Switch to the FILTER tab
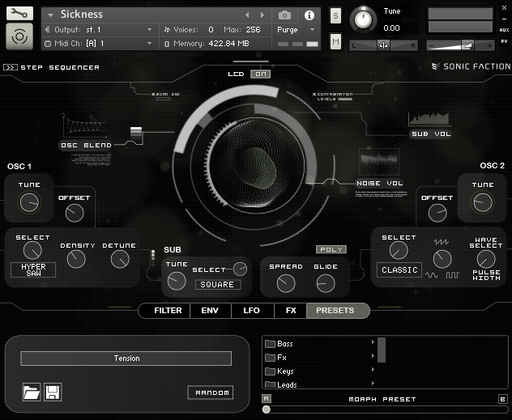Image resolution: width=512 pixels, height=420 pixels. (168, 310)
